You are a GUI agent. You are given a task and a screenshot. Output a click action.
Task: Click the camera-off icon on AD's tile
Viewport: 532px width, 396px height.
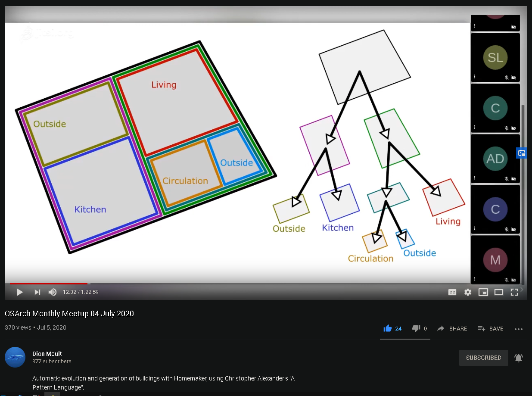tap(513, 178)
